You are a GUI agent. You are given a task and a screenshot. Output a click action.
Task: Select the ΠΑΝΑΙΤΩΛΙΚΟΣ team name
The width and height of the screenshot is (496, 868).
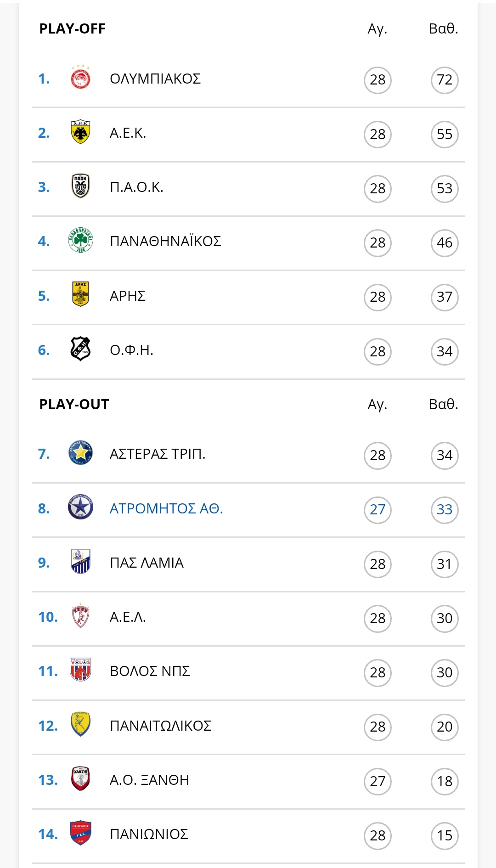[x=161, y=726]
